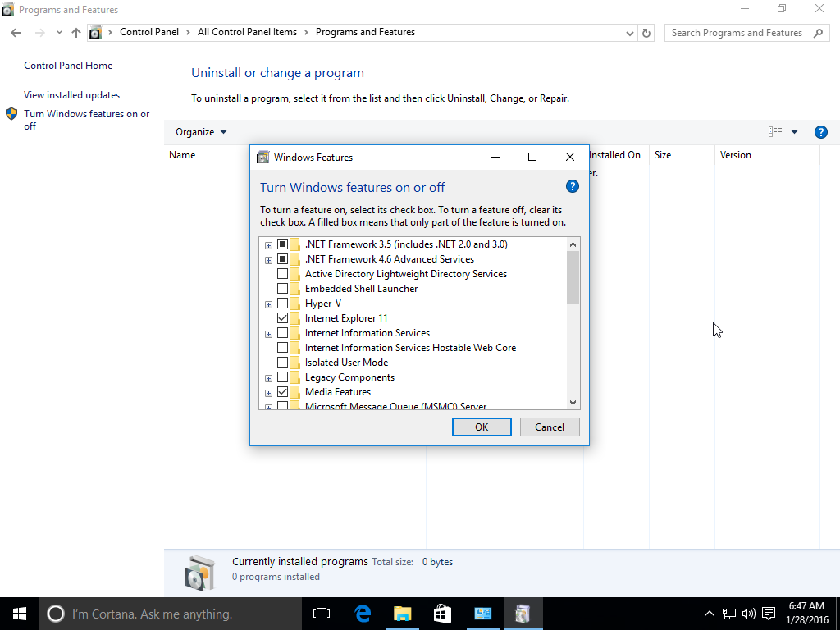Click Cancel in Windows Features dialog
Viewport: 840px width, 630px height.
550,427
